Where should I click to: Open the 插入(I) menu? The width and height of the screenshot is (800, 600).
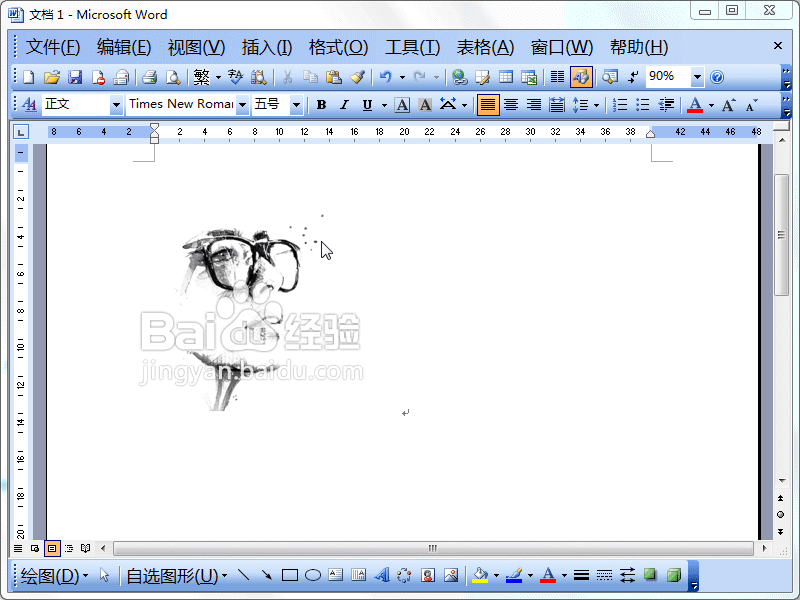click(267, 47)
